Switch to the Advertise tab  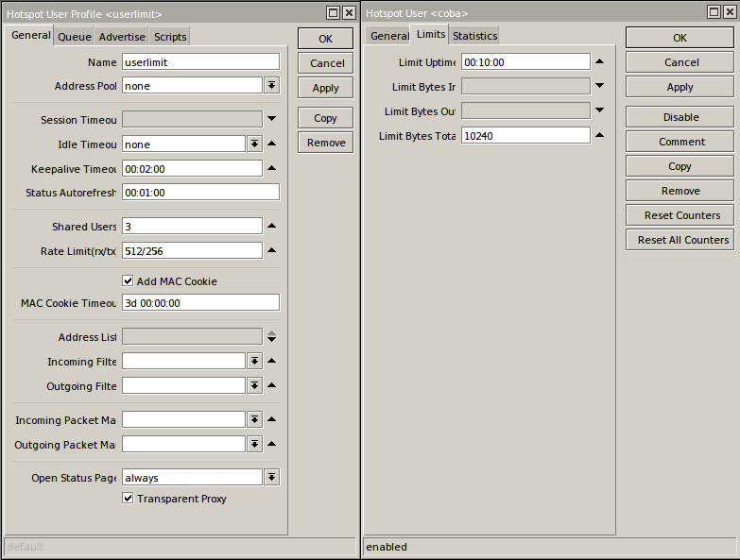click(122, 37)
